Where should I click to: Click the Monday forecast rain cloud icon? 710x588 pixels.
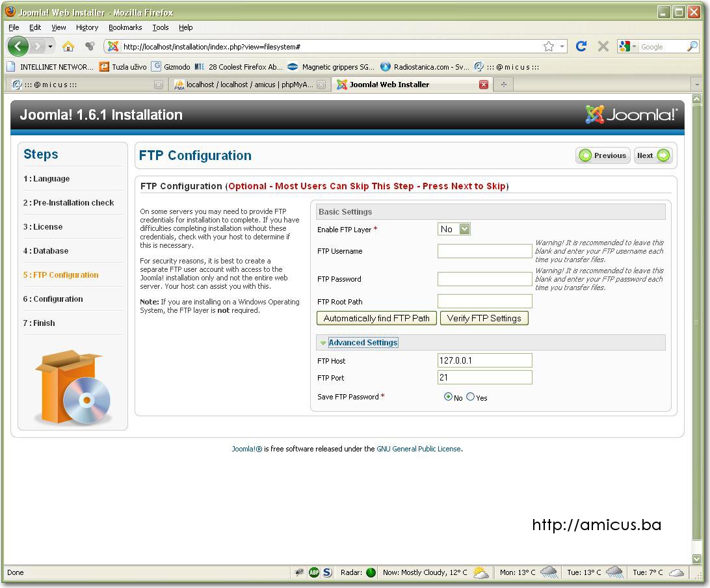(x=549, y=572)
